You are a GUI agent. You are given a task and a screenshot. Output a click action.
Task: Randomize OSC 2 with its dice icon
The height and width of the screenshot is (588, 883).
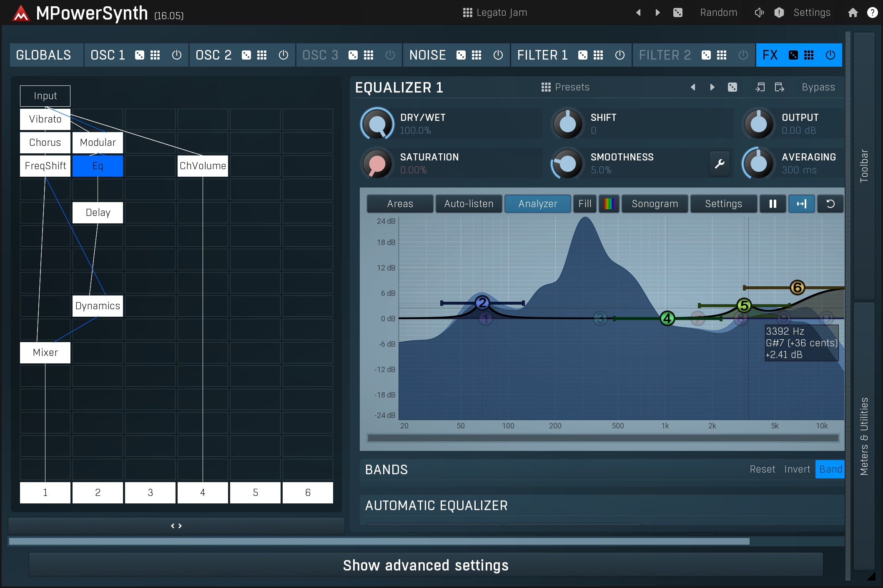[246, 55]
